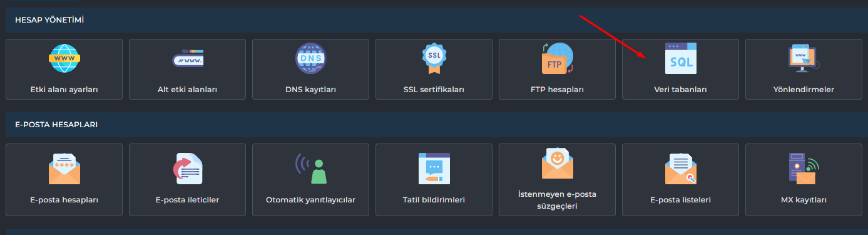The height and width of the screenshot is (235, 868).
Task: Open the Yönlendirmeler monitor icon
Action: pos(804,57)
